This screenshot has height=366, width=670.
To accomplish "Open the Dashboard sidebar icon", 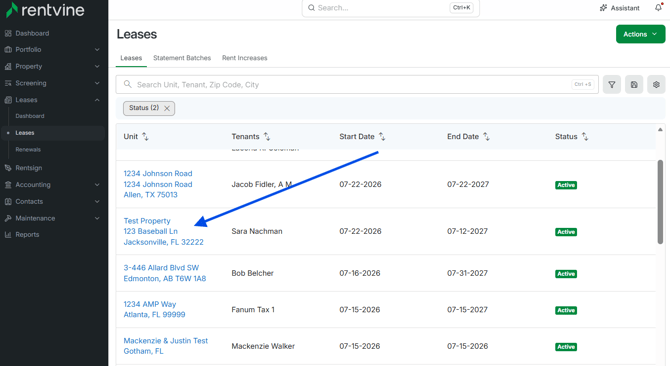I will tap(8, 33).
